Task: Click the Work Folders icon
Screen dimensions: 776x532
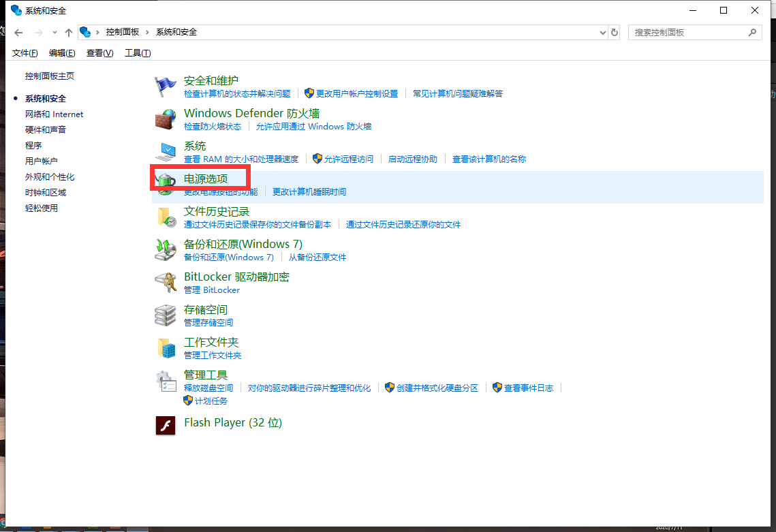Action: [x=166, y=348]
